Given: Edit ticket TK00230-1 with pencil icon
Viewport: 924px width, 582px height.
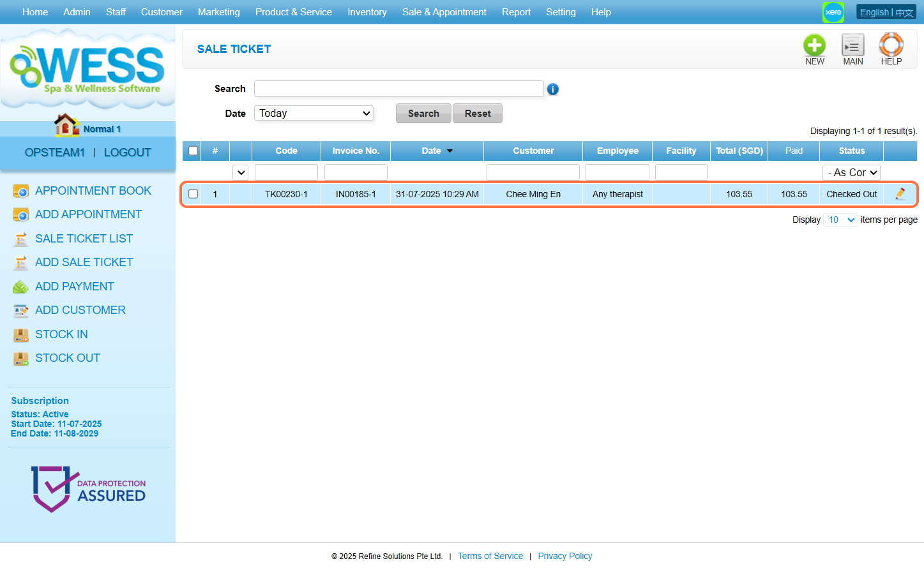Looking at the screenshot, I should coord(900,194).
